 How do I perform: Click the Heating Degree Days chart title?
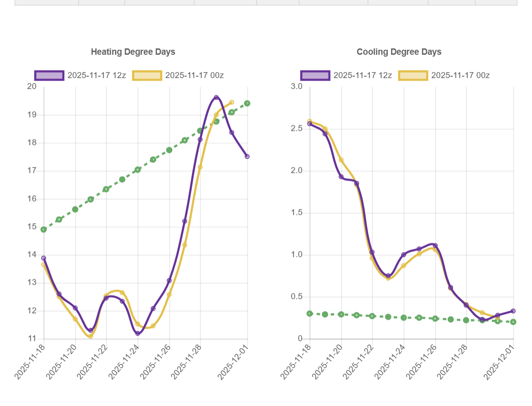tap(133, 52)
